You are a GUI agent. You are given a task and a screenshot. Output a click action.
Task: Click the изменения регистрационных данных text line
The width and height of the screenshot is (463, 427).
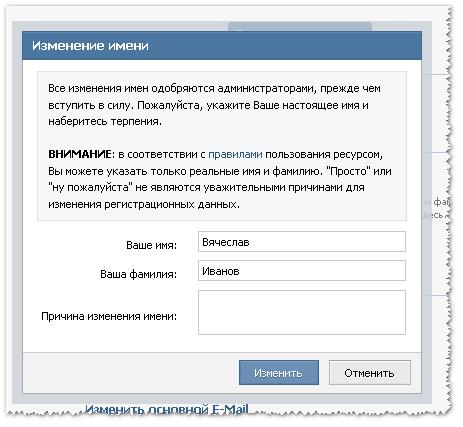click(144, 204)
